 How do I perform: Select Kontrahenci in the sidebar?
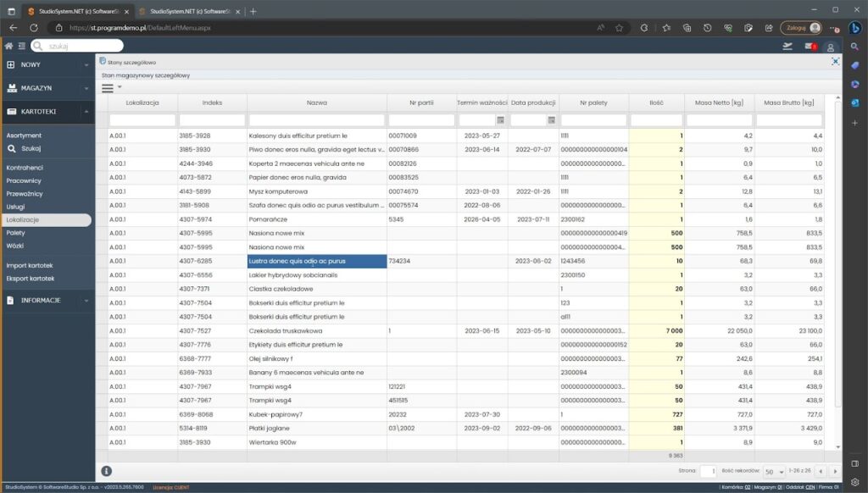tap(25, 168)
